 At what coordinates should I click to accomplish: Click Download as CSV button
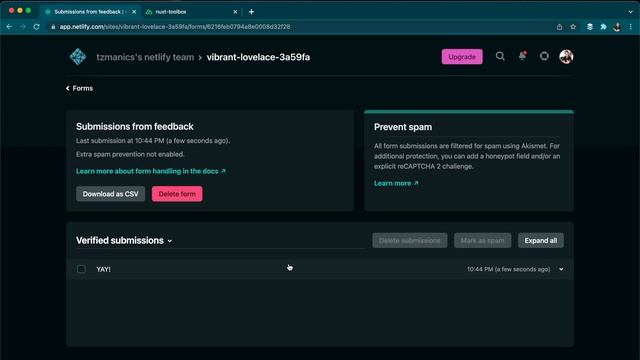[111, 194]
